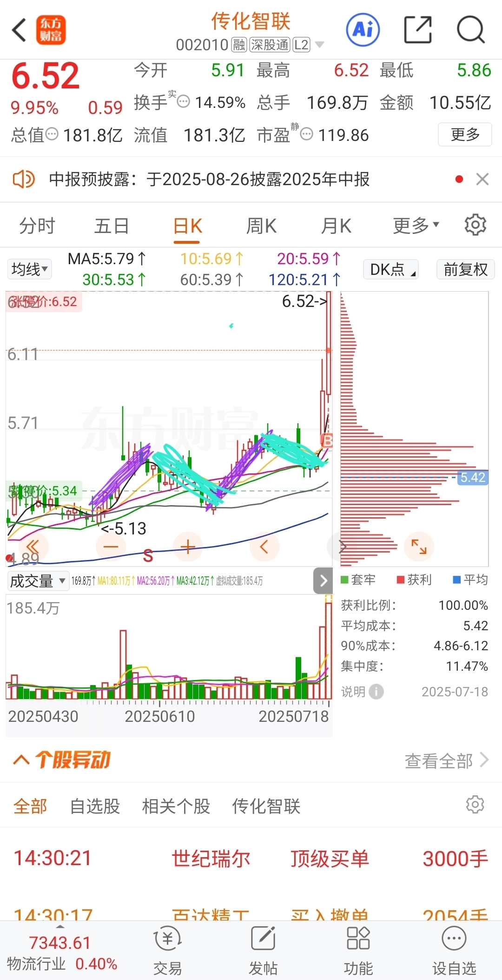Play the announcement speaker icon
The height and width of the screenshot is (980, 502).
coord(23,179)
